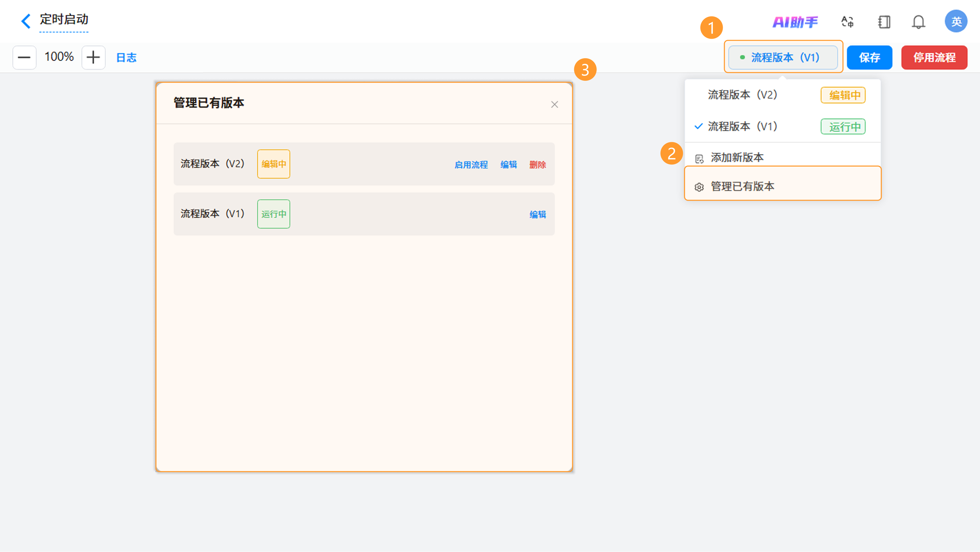This screenshot has width=980, height=552.
Task: Choose 添加新版本 menu entry
Action: click(x=782, y=157)
